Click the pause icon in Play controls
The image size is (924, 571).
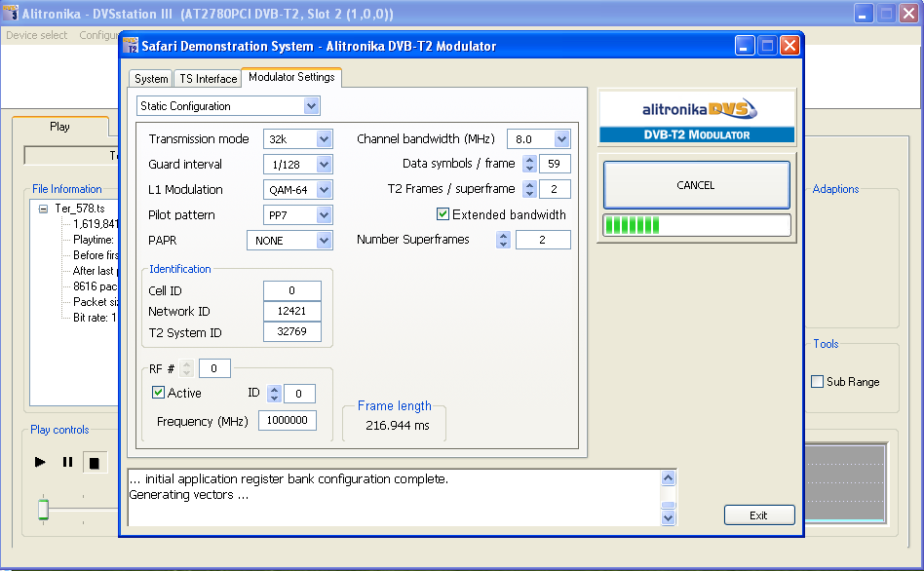click(68, 462)
